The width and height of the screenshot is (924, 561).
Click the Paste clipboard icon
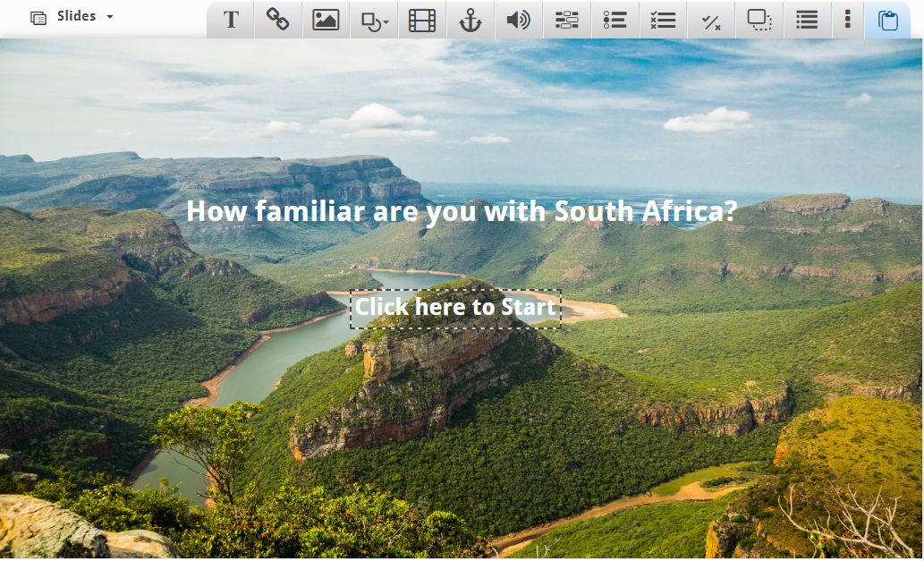pyautogui.click(x=887, y=20)
